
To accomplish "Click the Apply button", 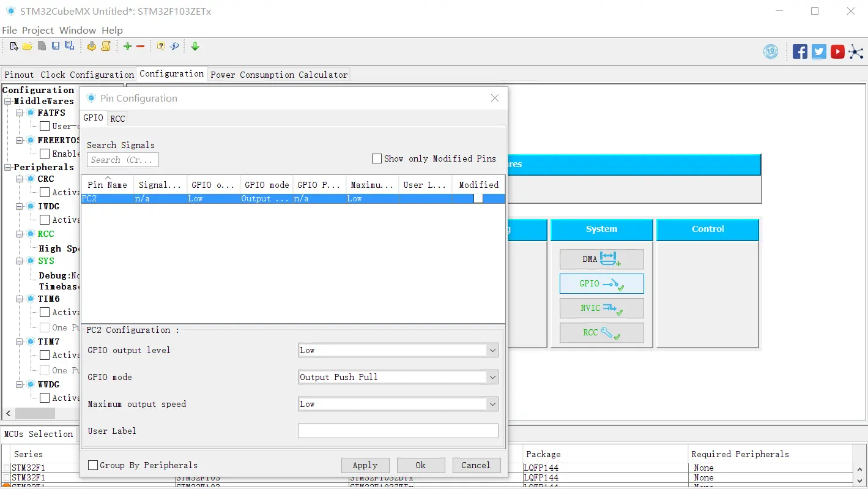I will 365,465.
